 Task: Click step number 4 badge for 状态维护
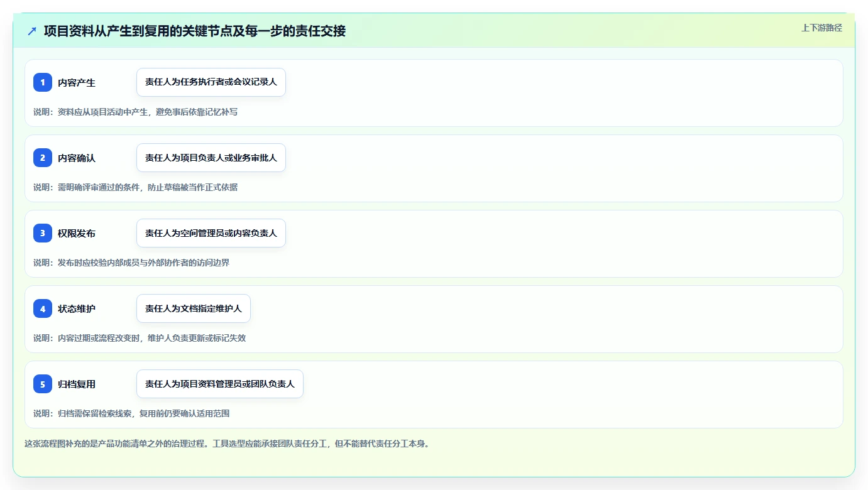coord(43,308)
